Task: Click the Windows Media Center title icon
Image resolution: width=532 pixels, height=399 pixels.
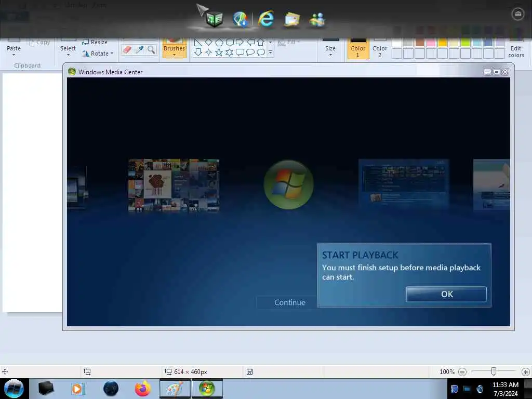Action: coord(72,72)
